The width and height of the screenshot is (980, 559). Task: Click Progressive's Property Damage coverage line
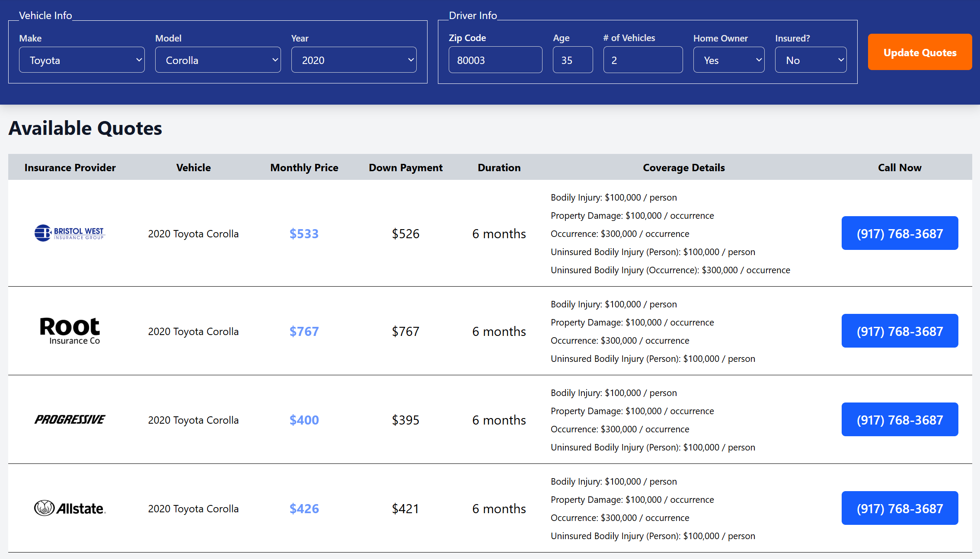point(632,411)
